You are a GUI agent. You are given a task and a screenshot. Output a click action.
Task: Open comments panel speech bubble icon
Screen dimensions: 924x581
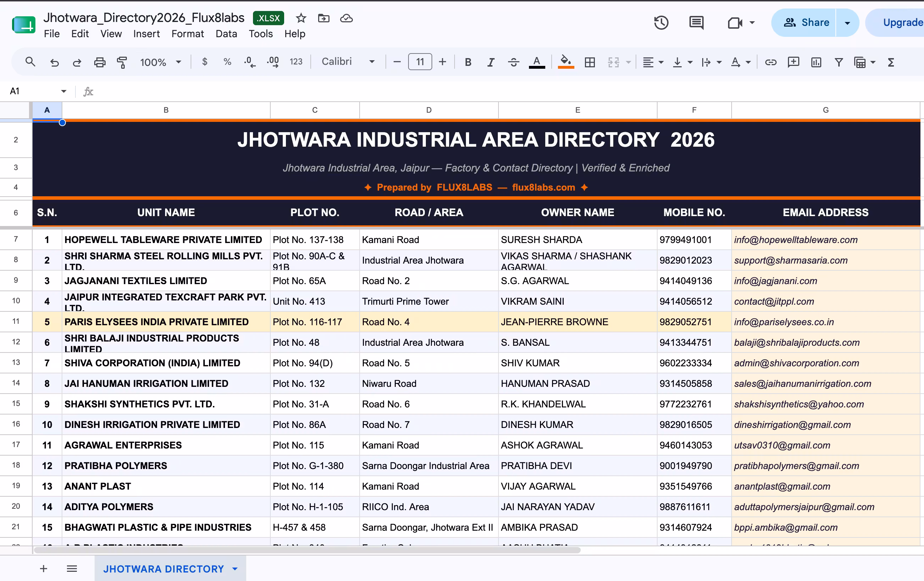(x=696, y=23)
